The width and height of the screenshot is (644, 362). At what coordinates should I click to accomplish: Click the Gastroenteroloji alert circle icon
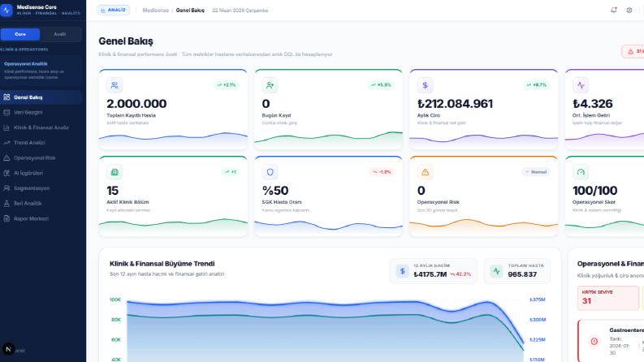tap(594, 341)
